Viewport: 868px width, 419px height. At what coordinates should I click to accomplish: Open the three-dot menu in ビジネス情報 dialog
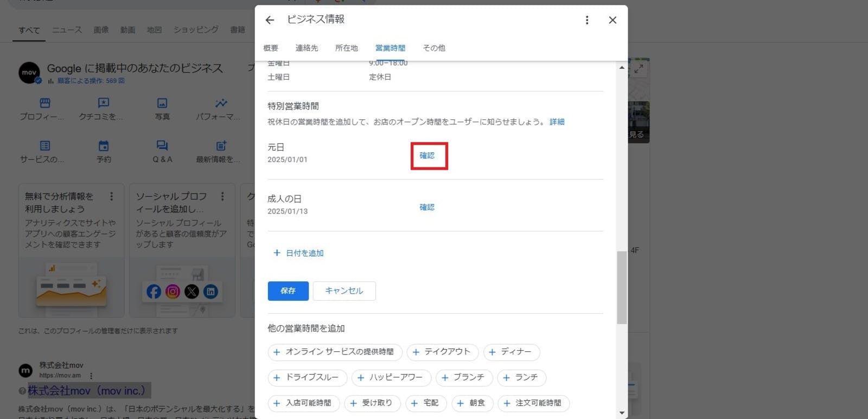[586, 20]
